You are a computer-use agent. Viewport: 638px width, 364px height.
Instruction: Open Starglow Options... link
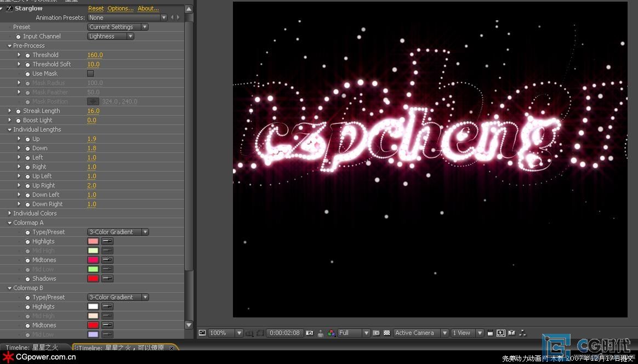[121, 8]
